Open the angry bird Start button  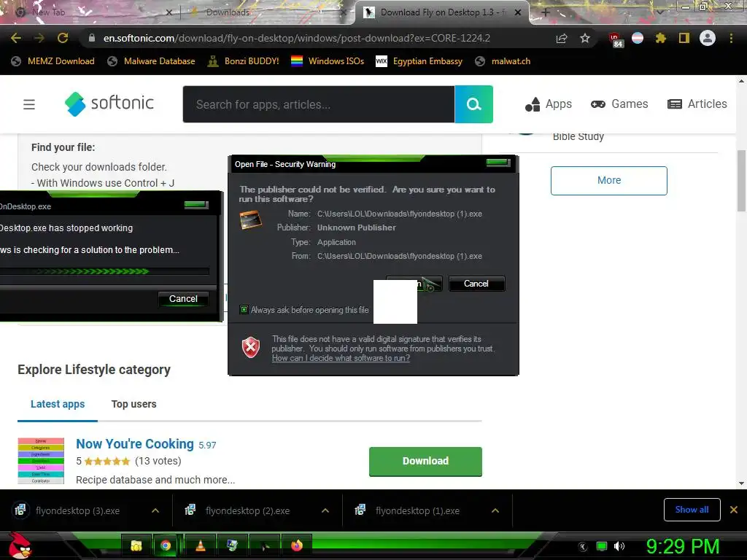coord(20,545)
